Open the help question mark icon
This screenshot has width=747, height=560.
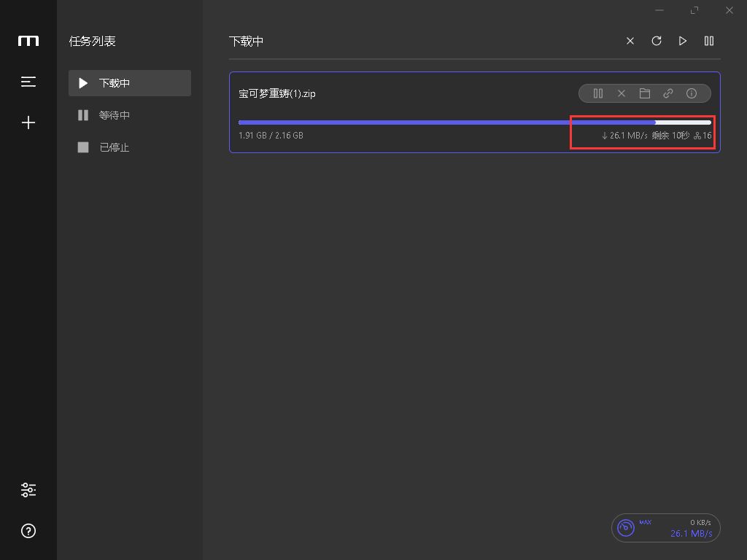click(28, 531)
